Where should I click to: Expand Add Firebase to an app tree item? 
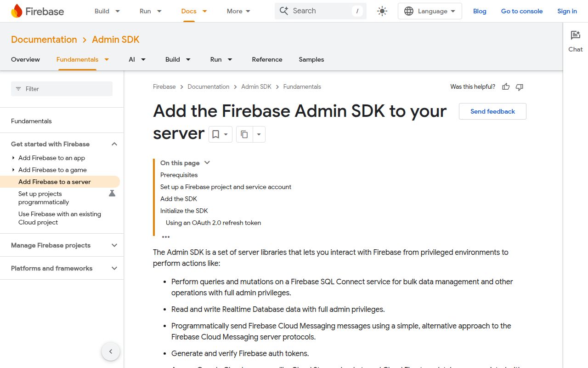13,158
